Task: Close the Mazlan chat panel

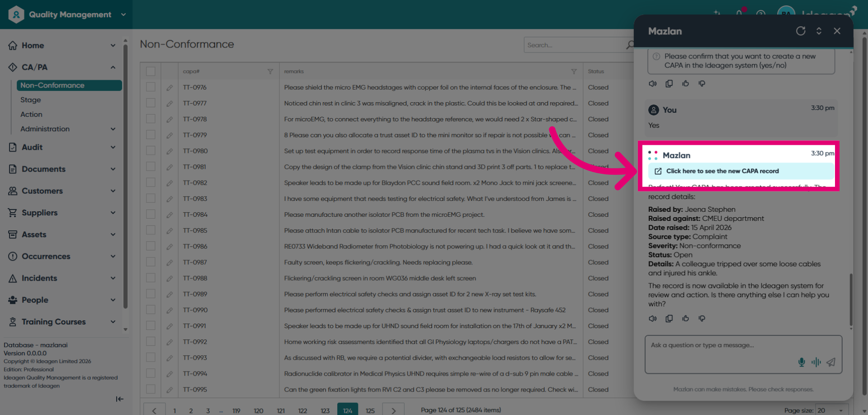Action: coord(837,31)
